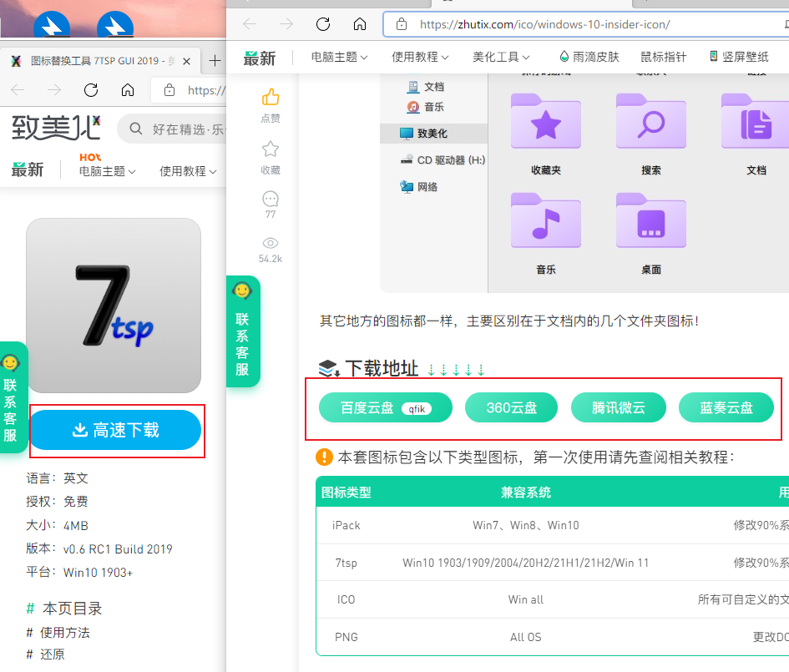
Task: Jump to 使用方法 section link
Action: point(65,632)
